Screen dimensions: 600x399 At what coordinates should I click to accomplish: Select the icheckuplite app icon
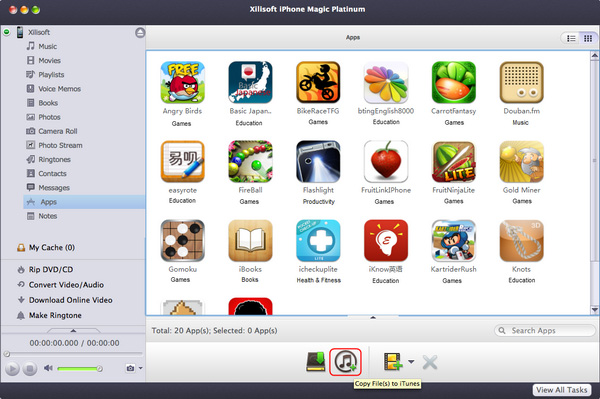318,241
